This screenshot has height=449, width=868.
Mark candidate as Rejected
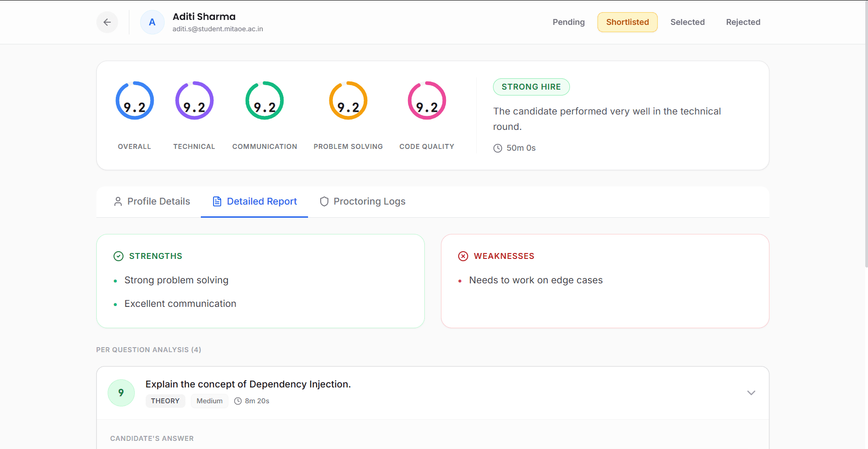(743, 22)
